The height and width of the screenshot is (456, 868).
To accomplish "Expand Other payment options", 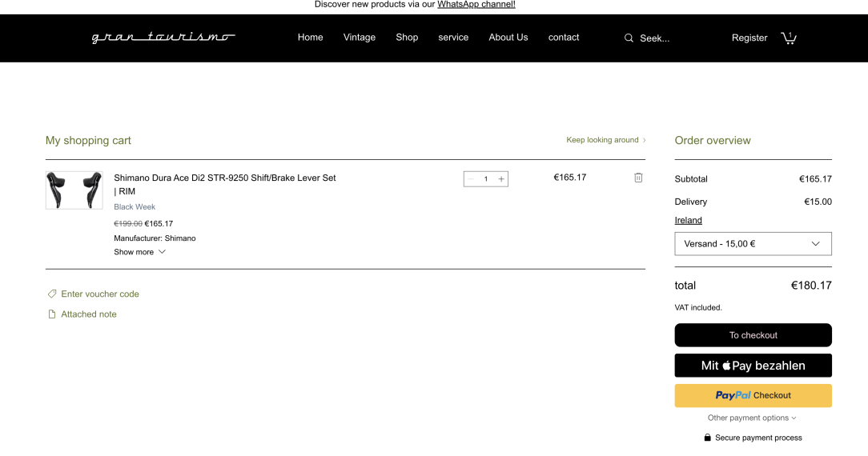I will click(x=752, y=418).
